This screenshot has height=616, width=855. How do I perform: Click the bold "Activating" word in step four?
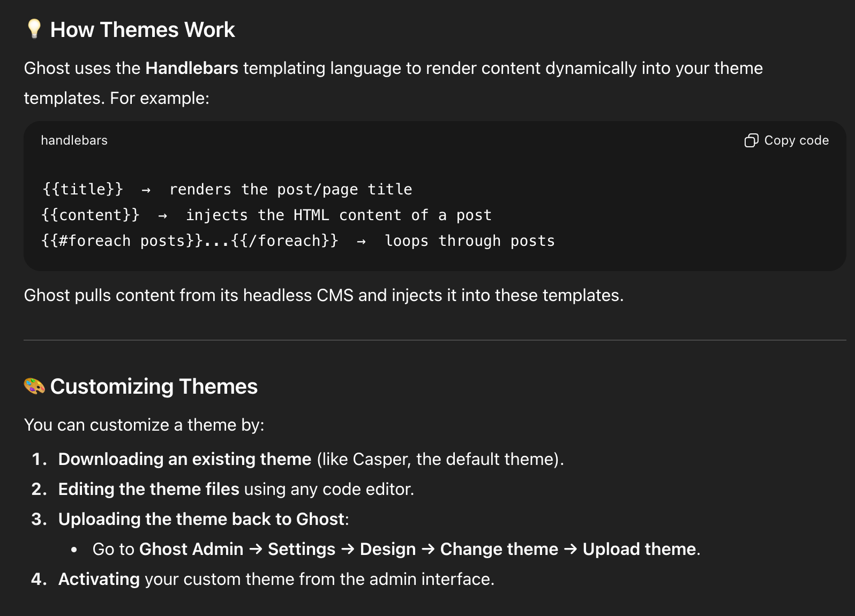pyautogui.click(x=99, y=579)
